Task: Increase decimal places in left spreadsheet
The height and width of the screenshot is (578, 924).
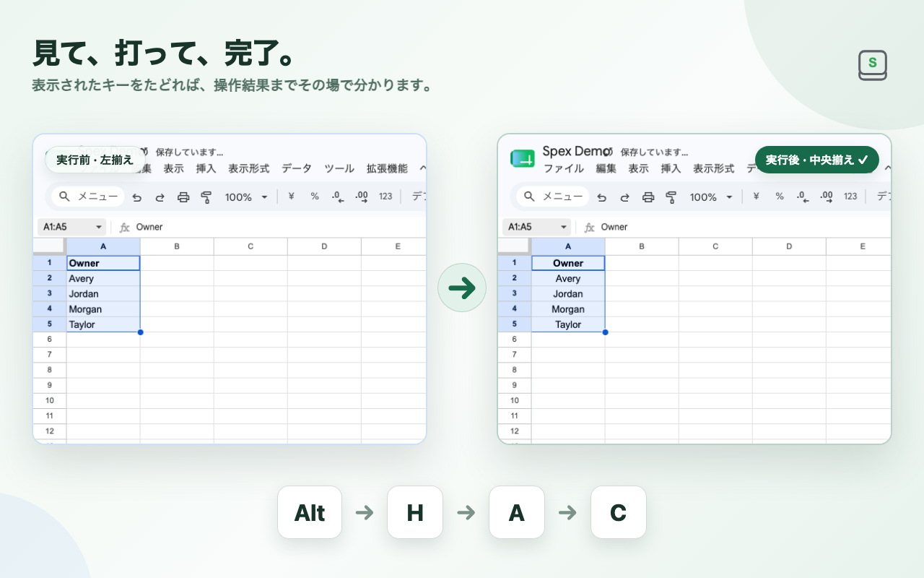Action: point(362,197)
